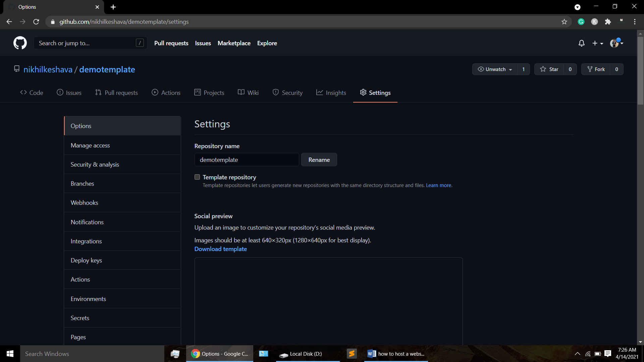Open the Word document in taskbar
Image resolution: width=644 pixels, height=362 pixels.
click(396, 354)
